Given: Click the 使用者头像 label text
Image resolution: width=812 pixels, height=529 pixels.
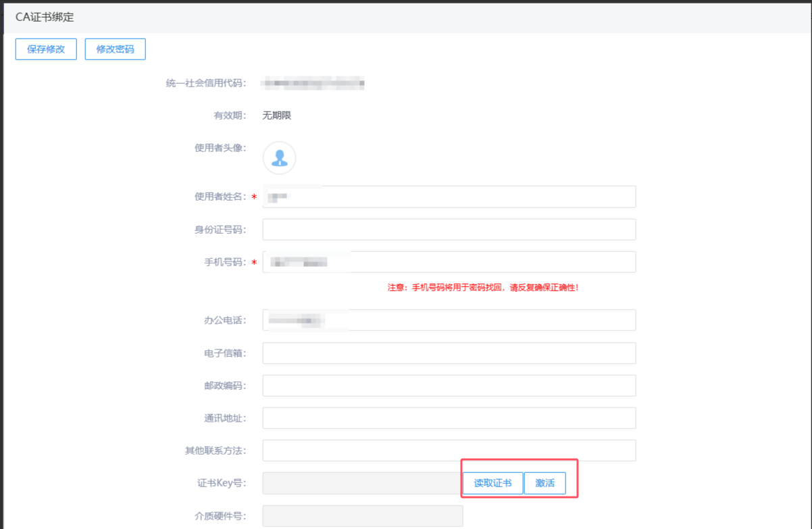Looking at the screenshot, I should click(220, 148).
